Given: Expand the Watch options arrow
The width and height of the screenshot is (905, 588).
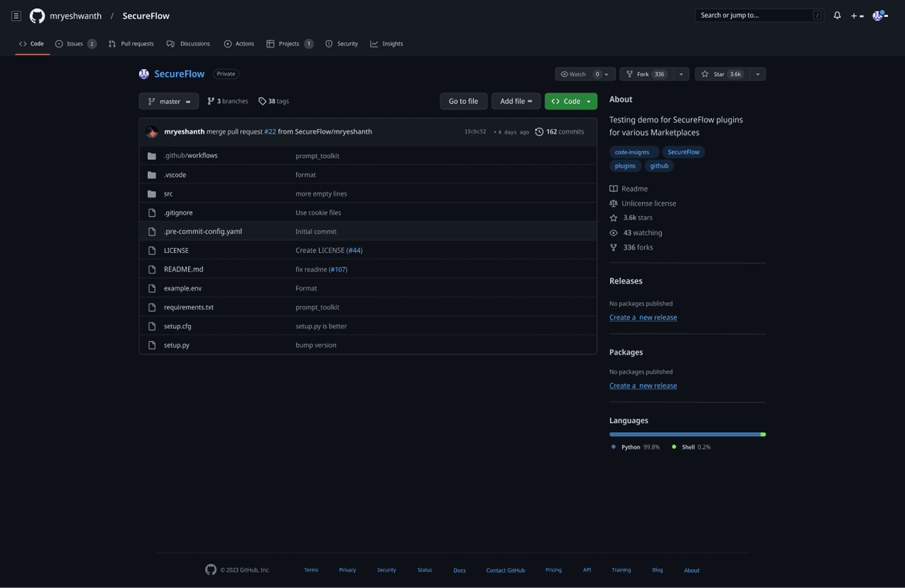Looking at the screenshot, I should coord(607,74).
